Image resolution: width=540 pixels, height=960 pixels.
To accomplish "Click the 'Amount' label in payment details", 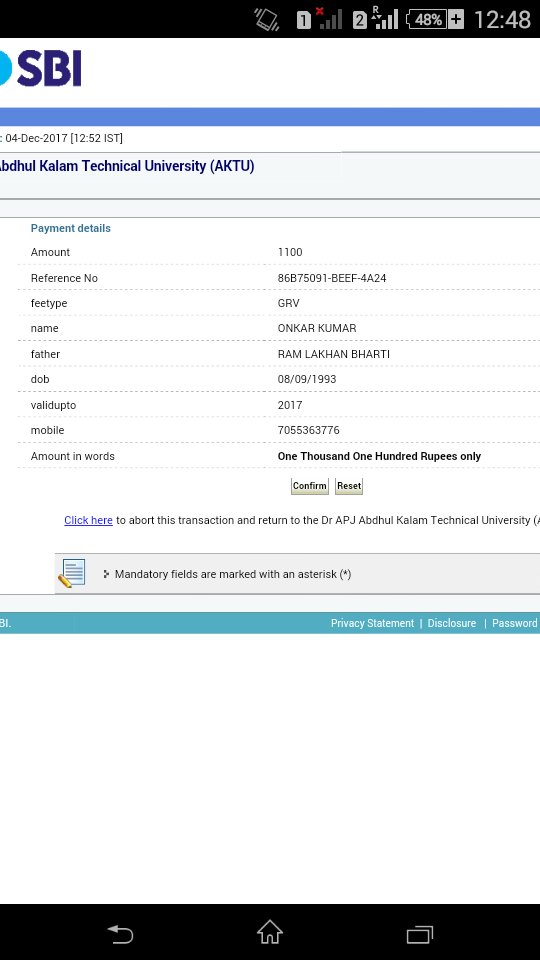I will [x=50, y=252].
